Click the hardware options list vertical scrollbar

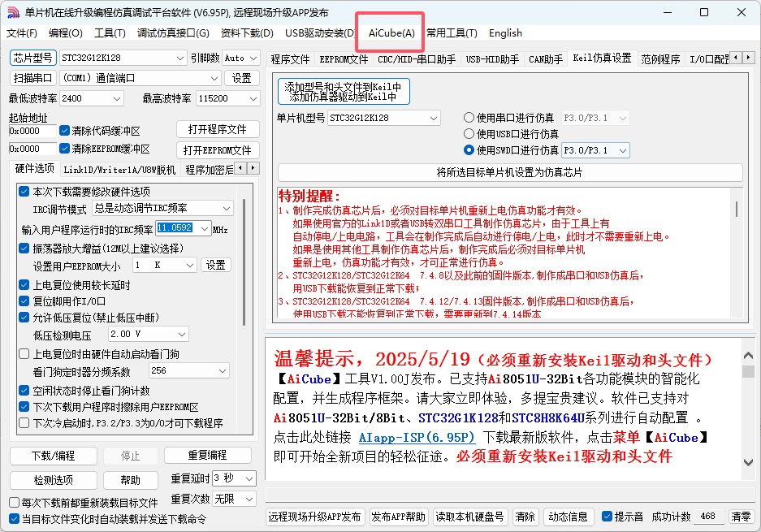(244, 262)
